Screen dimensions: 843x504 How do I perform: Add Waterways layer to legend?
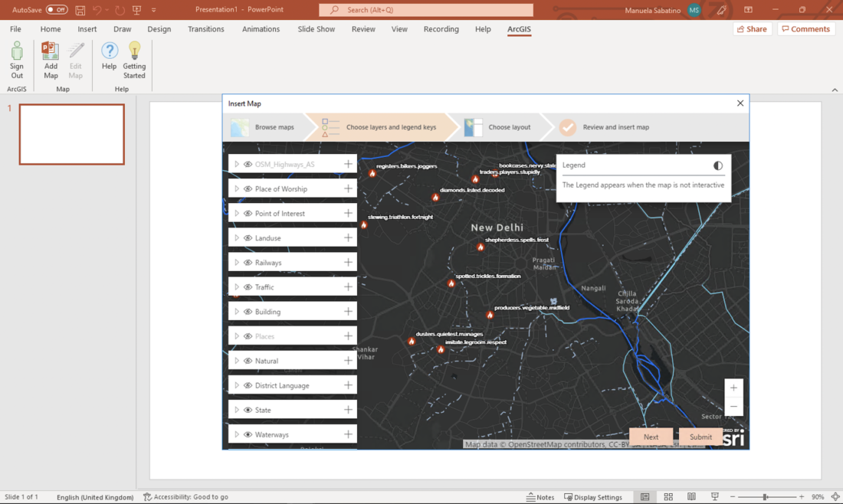[x=349, y=434]
